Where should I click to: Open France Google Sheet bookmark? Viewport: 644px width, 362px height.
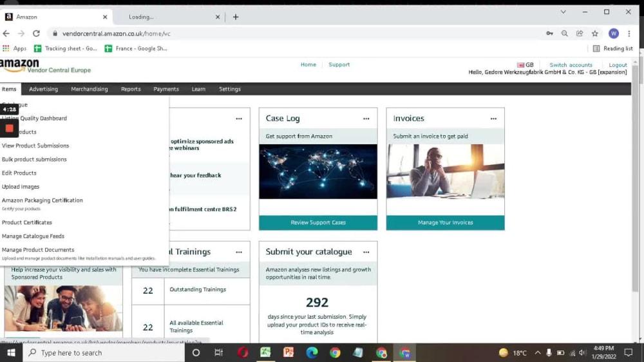tap(136, 48)
